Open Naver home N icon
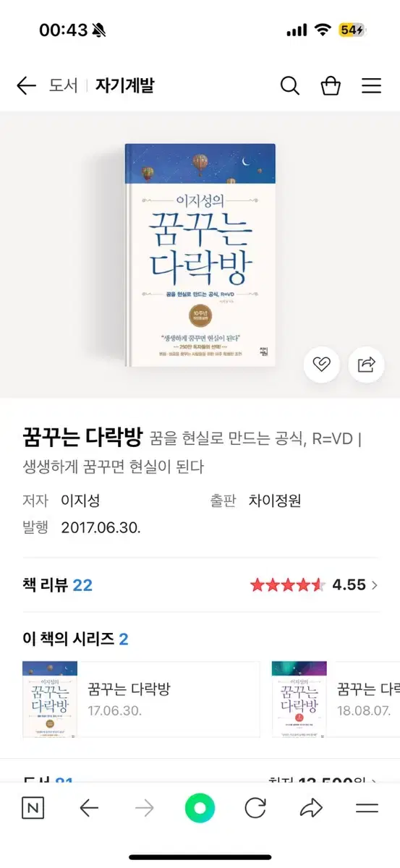 (x=33, y=808)
